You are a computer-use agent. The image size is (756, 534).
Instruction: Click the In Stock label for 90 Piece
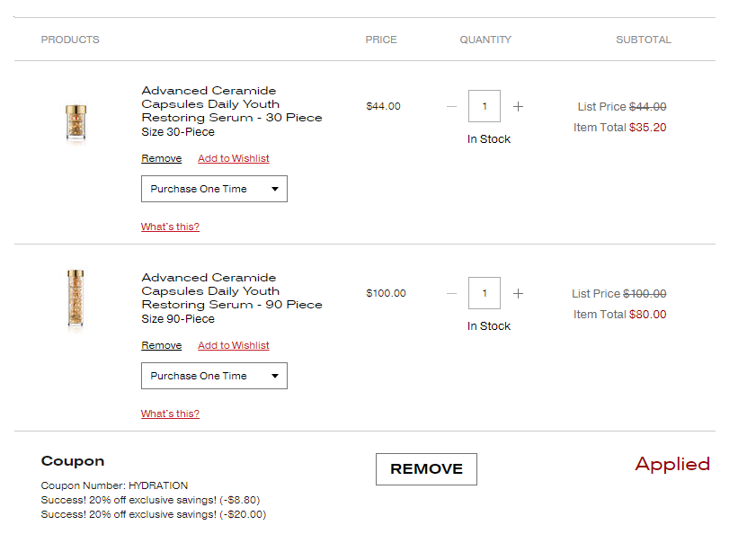coord(488,326)
